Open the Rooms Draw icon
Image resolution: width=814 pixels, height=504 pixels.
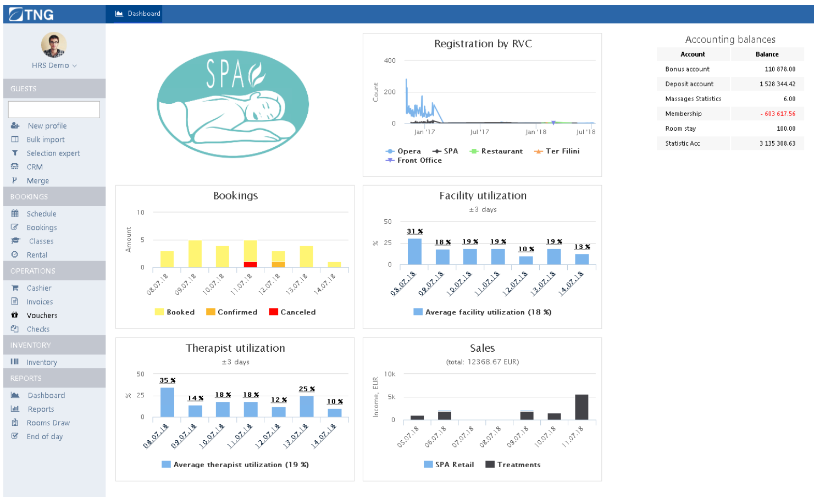(15, 423)
